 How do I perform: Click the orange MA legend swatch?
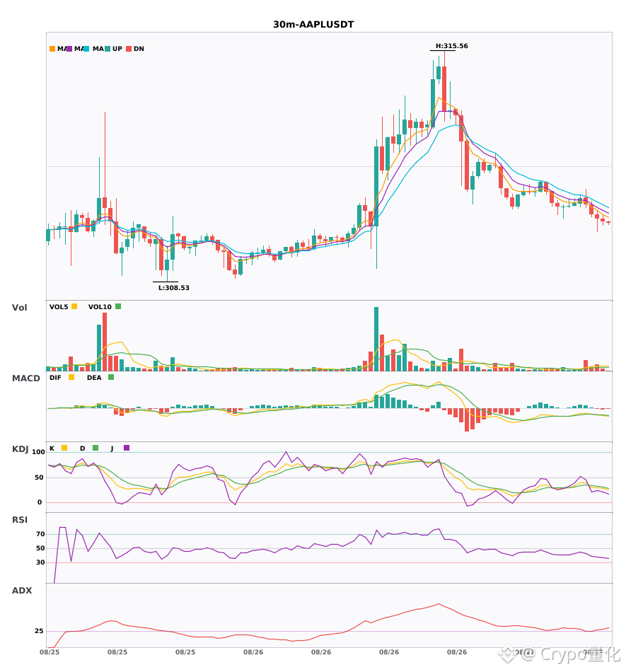pos(52,49)
